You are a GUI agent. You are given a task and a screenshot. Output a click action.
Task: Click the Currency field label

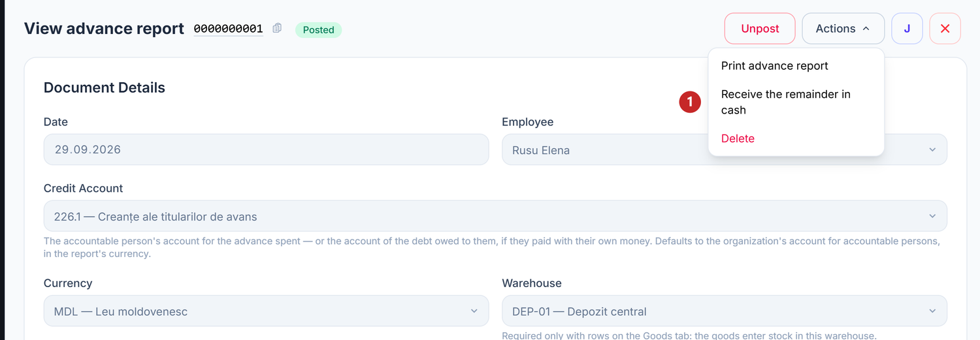click(68, 283)
